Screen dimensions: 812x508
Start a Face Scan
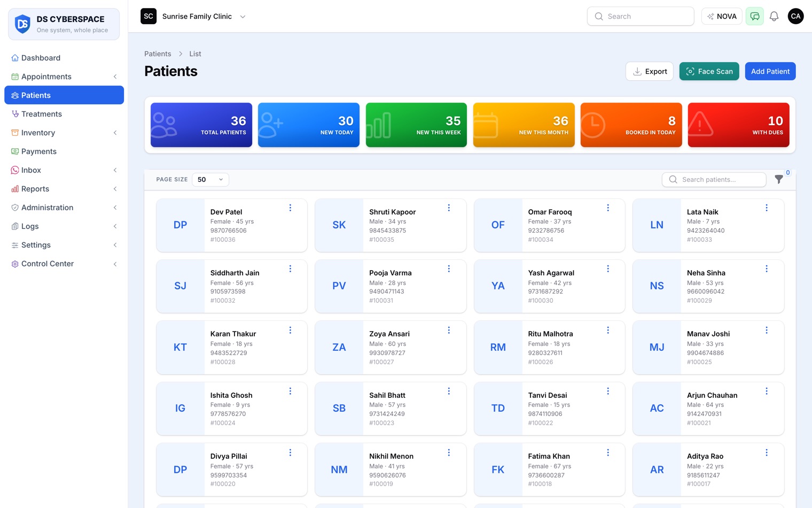click(x=709, y=71)
